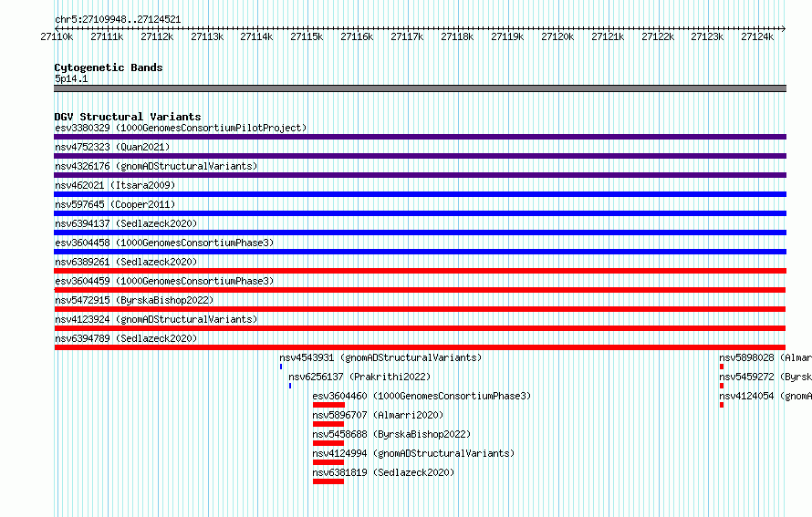Click small blue marker under nsv4543931

point(281,367)
